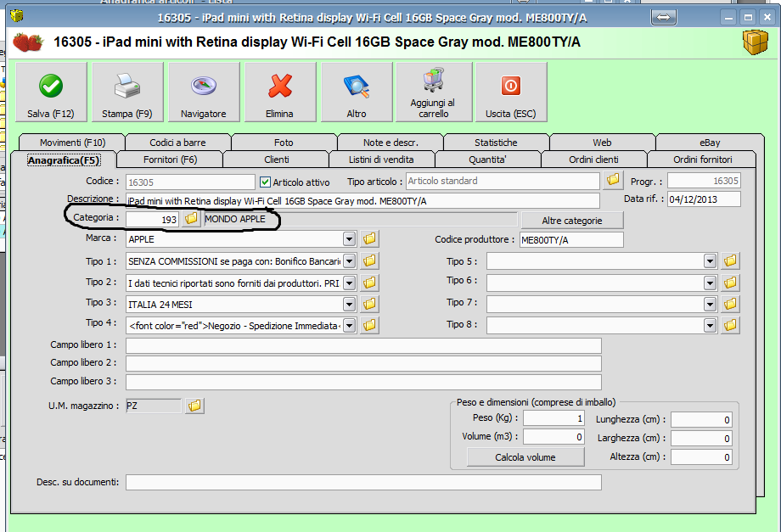Open the Categoria folder lookup icon
The height and width of the screenshot is (532, 781).
click(191, 218)
